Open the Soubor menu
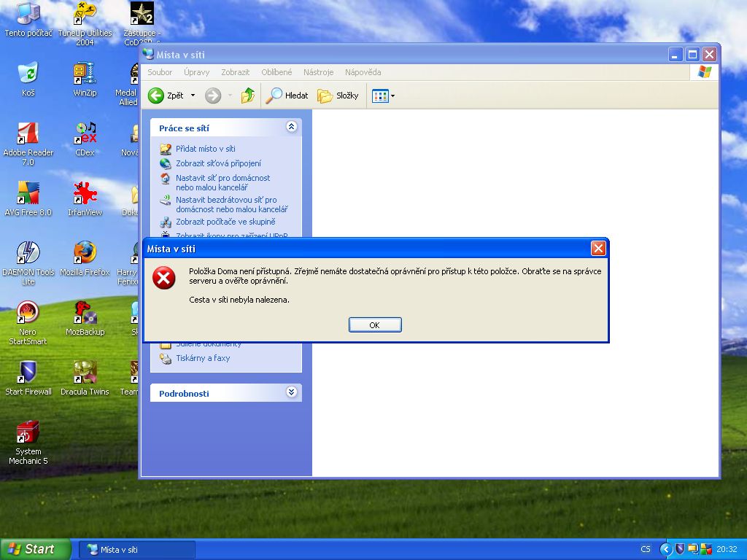 tap(160, 72)
